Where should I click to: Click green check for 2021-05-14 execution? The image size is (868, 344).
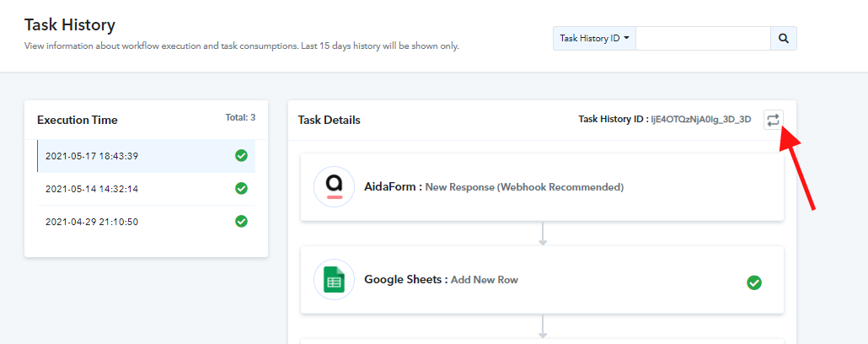click(x=241, y=188)
